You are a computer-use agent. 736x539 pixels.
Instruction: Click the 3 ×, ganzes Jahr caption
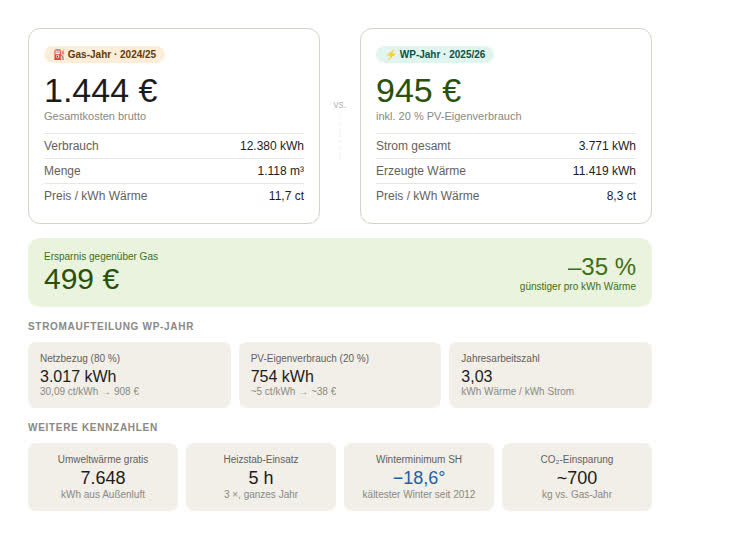pyautogui.click(x=261, y=494)
